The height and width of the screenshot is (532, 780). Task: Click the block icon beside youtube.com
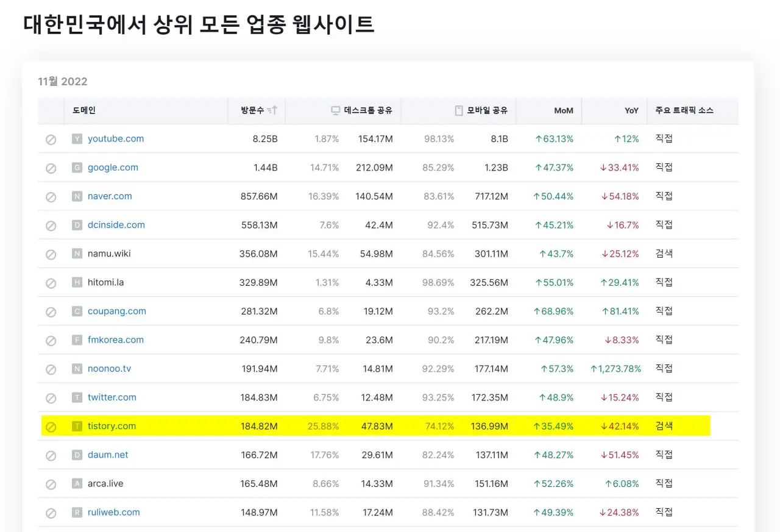51,140
